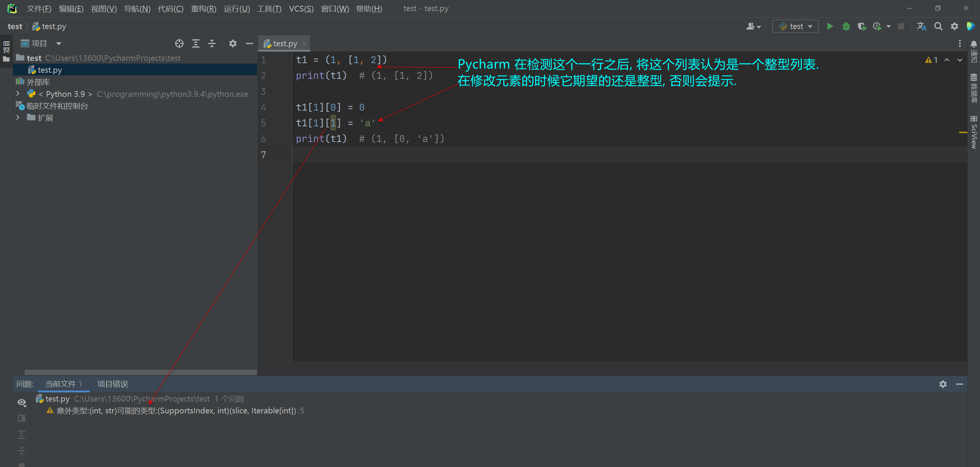The height and width of the screenshot is (467, 980).
Task: Run with coverage icon in toolbar
Action: (x=862, y=26)
